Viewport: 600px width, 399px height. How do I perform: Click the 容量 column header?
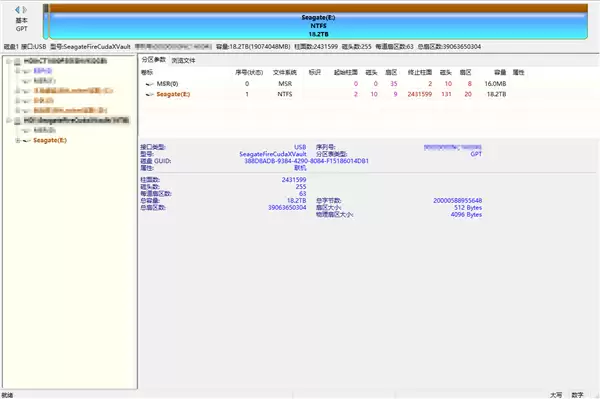coord(500,72)
